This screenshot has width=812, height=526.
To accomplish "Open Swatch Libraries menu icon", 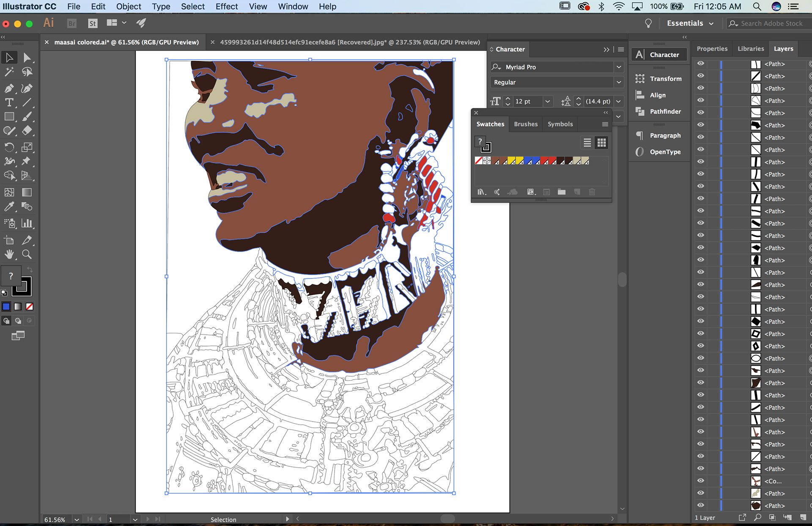I will click(x=482, y=192).
